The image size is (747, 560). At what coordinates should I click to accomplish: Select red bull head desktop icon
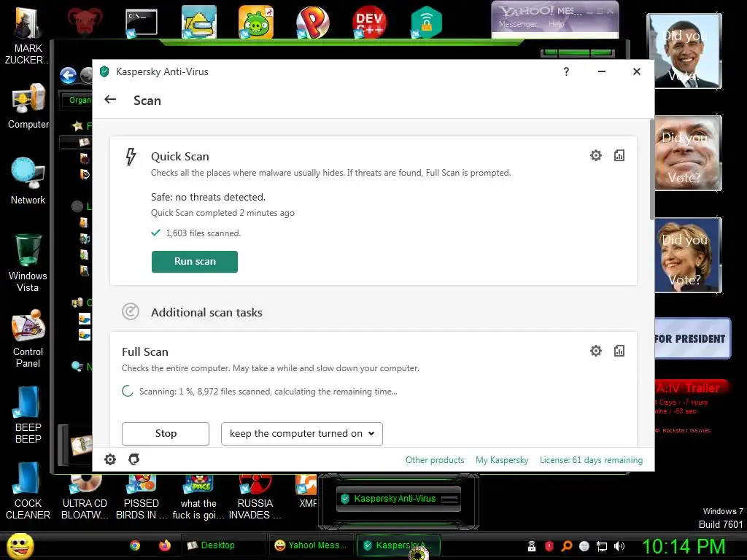(x=85, y=21)
